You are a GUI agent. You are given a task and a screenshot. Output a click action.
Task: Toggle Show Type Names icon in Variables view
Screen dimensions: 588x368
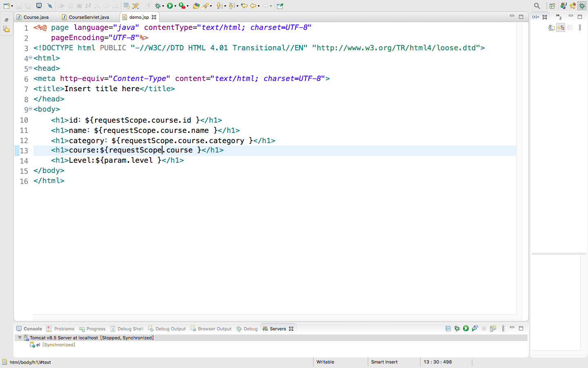tap(552, 28)
